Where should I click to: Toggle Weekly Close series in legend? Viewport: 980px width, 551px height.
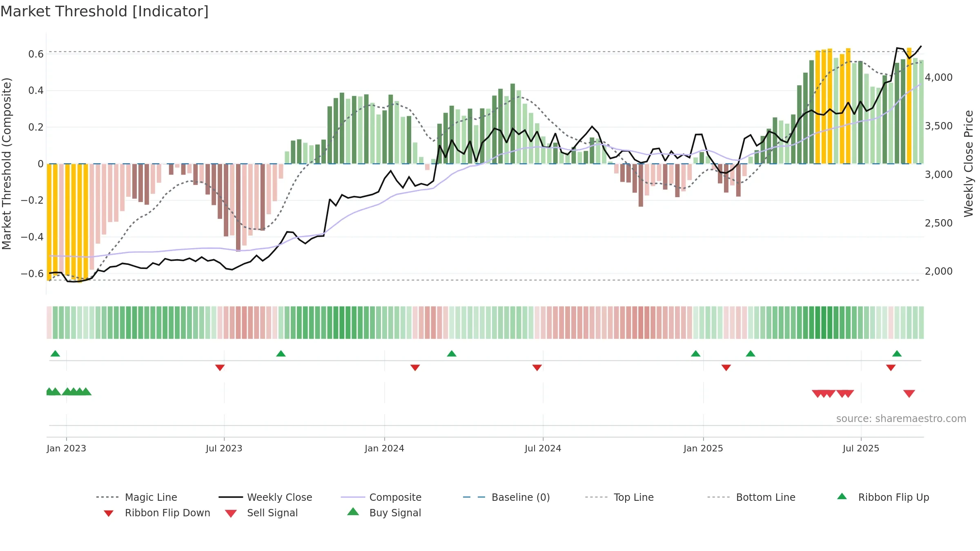265,497
